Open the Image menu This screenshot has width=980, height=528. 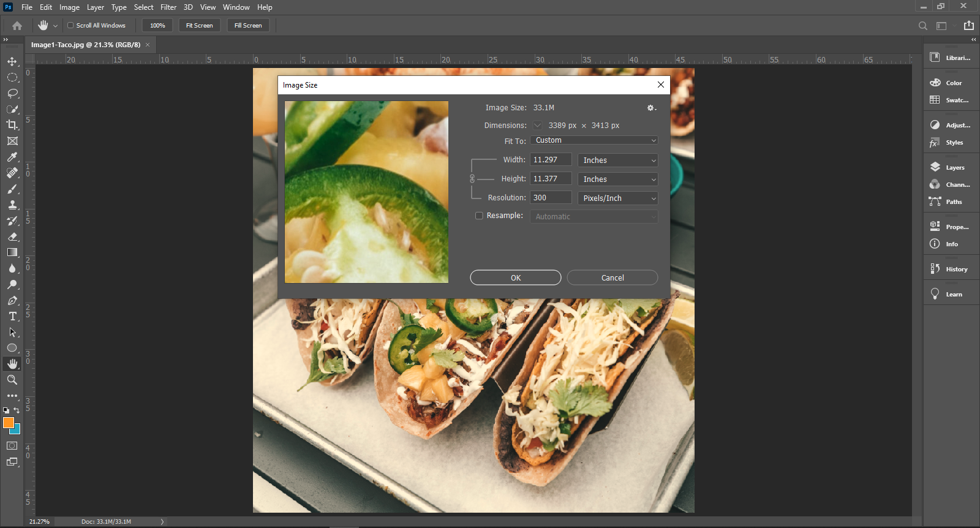pos(69,7)
